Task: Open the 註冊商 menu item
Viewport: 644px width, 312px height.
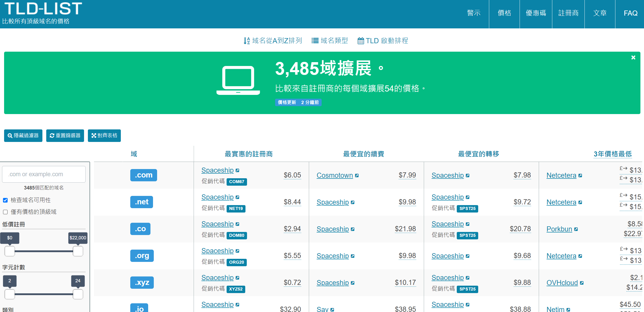Action: click(568, 13)
